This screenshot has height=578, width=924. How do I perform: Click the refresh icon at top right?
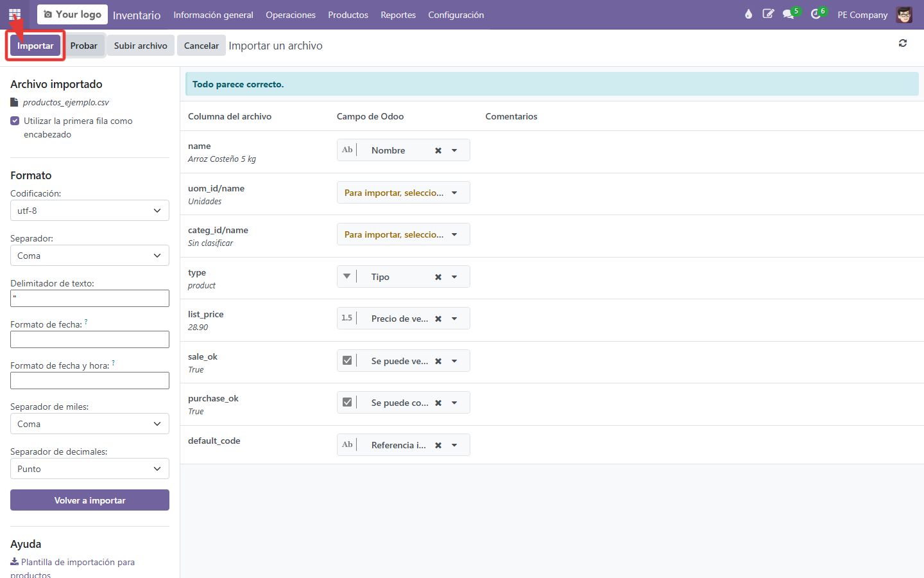click(x=903, y=43)
